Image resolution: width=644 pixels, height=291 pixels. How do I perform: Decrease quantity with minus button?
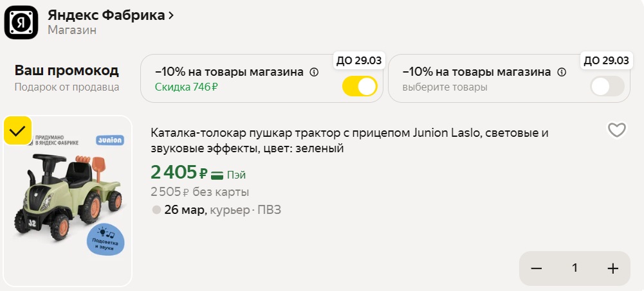click(537, 269)
